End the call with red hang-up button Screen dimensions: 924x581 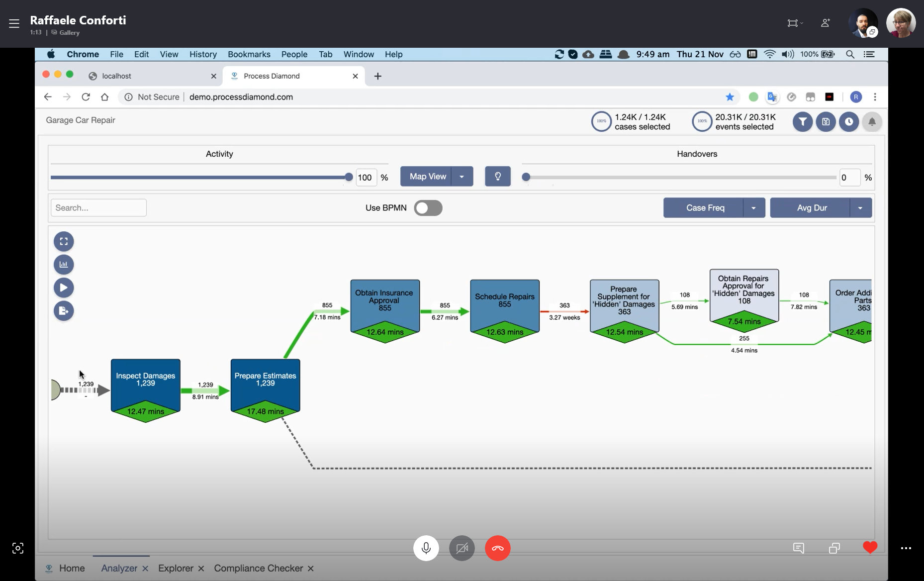pos(498,548)
